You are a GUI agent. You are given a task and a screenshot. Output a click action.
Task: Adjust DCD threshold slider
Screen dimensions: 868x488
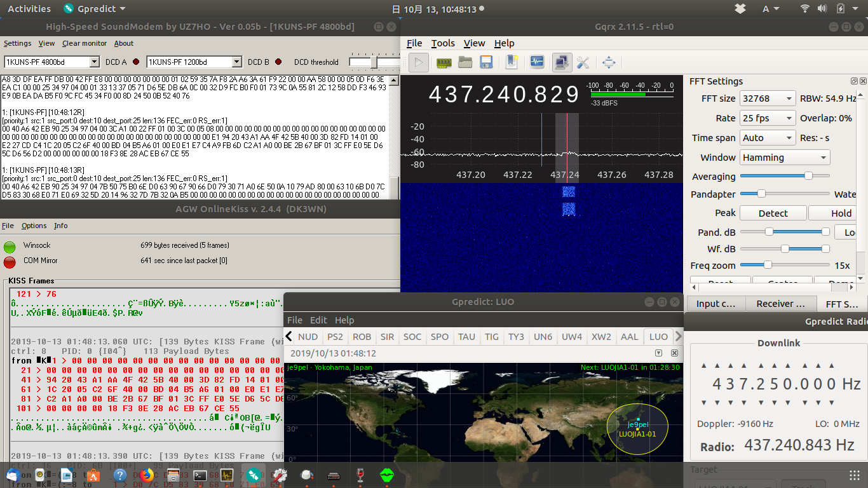tap(375, 62)
